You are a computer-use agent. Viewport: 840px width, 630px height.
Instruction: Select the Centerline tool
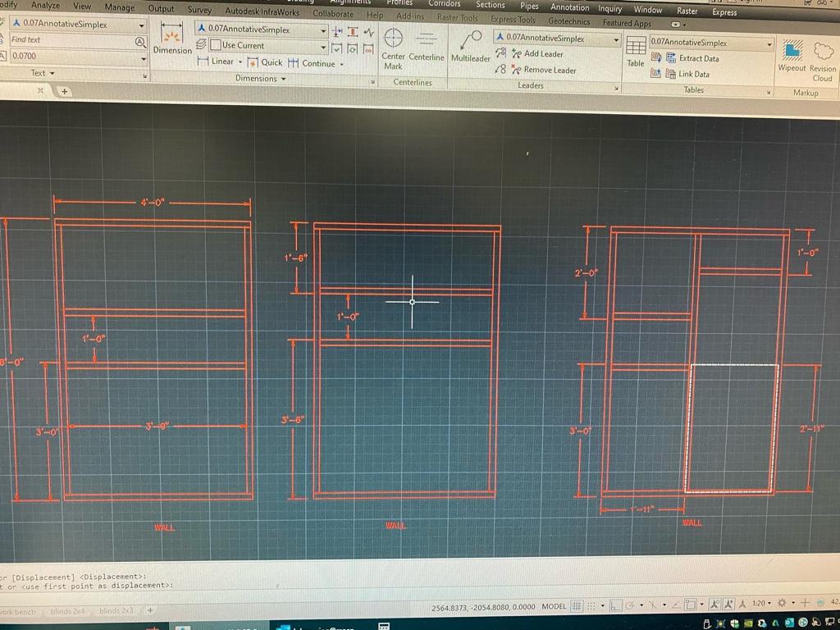tap(427, 47)
